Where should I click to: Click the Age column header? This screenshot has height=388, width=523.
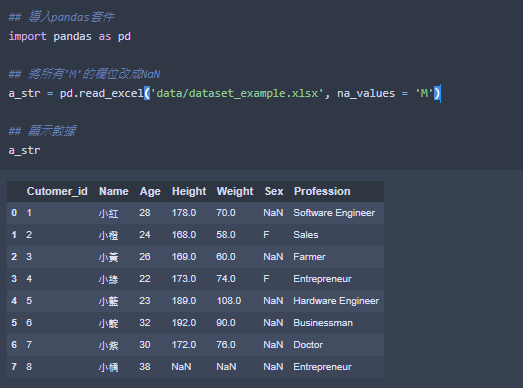(x=150, y=191)
